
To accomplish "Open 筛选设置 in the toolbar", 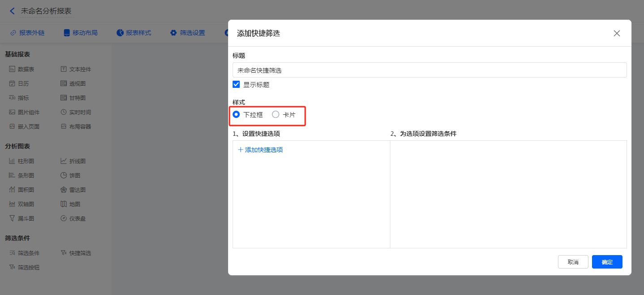I will coord(187,33).
